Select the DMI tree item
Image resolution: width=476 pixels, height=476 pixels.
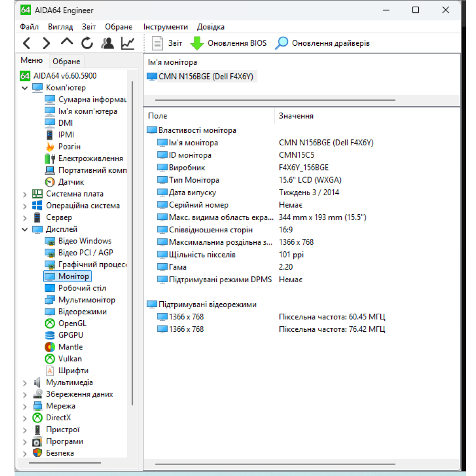point(59,123)
